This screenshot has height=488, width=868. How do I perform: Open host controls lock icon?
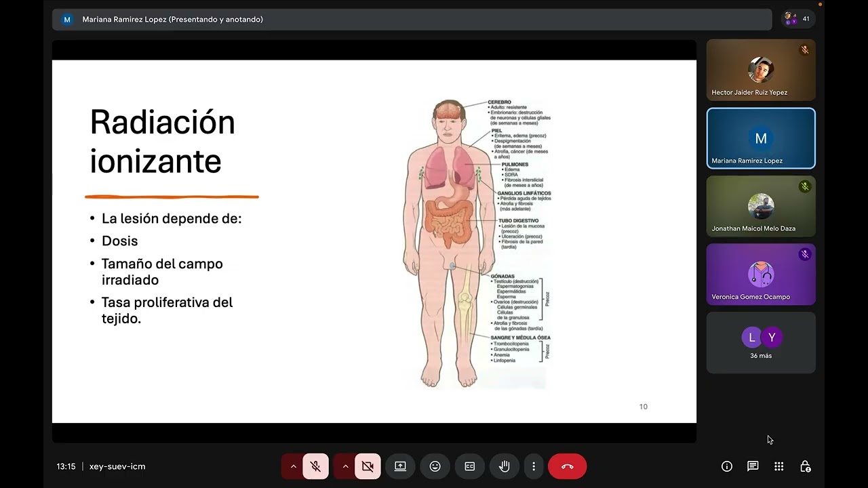805,466
